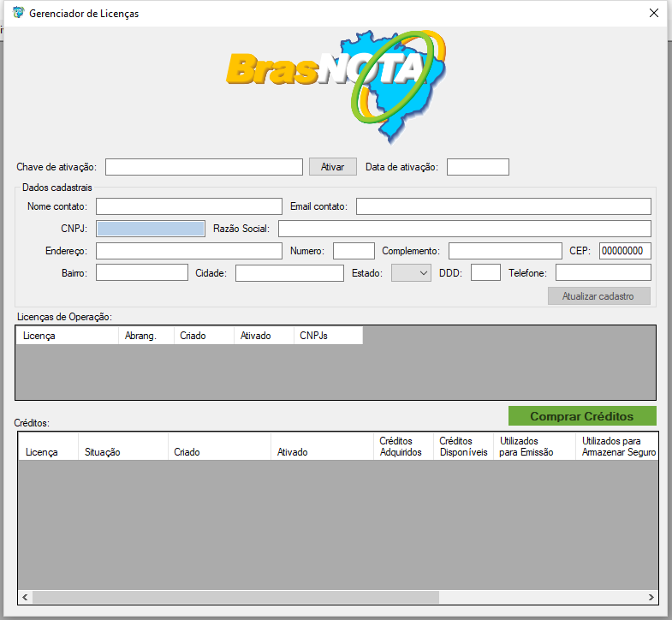
Task: Click the Comprar Créditos button
Action: (x=582, y=416)
